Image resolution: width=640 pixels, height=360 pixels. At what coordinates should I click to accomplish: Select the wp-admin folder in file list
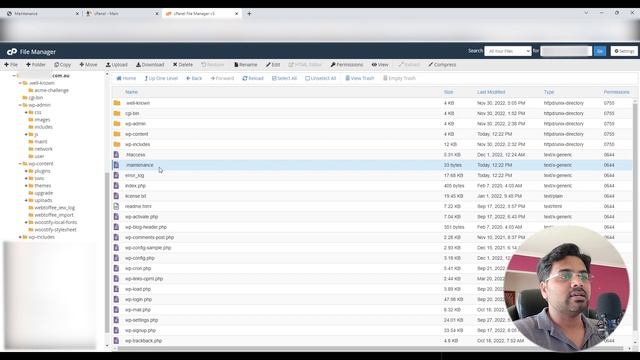[372, 124]
